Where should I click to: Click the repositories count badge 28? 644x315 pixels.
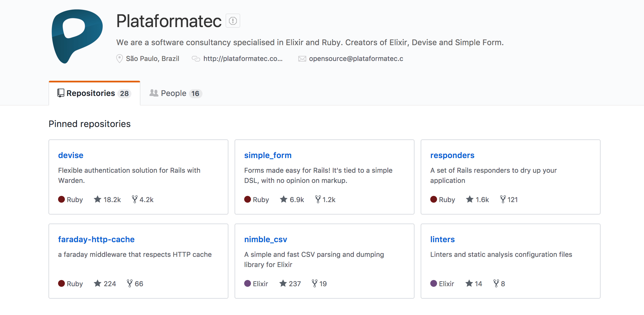tap(124, 93)
